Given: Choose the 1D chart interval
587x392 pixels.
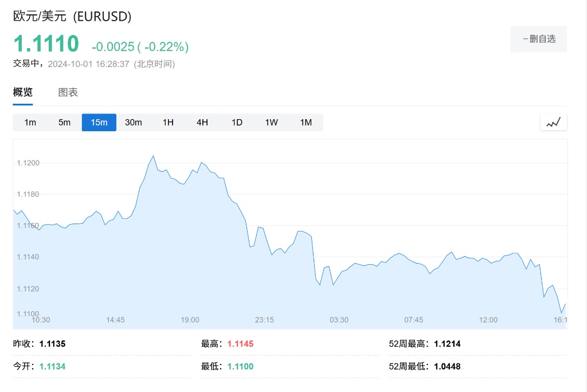Looking at the screenshot, I should 237,123.
